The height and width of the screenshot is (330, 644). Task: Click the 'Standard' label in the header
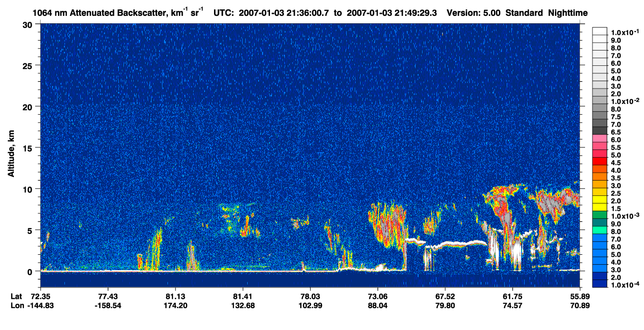click(525, 13)
